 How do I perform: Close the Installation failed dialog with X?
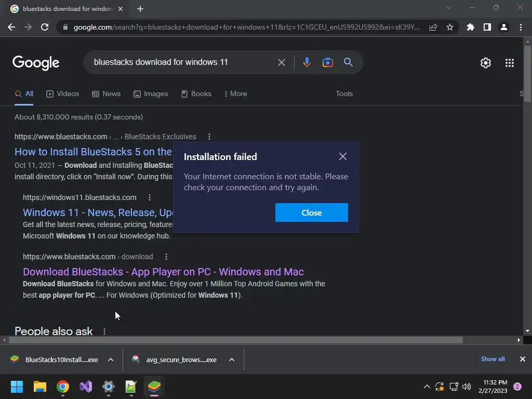coord(343,156)
